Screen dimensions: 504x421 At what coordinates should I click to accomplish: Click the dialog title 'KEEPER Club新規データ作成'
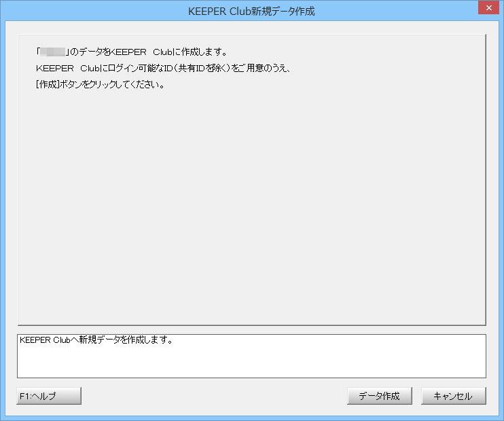pyautogui.click(x=251, y=12)
